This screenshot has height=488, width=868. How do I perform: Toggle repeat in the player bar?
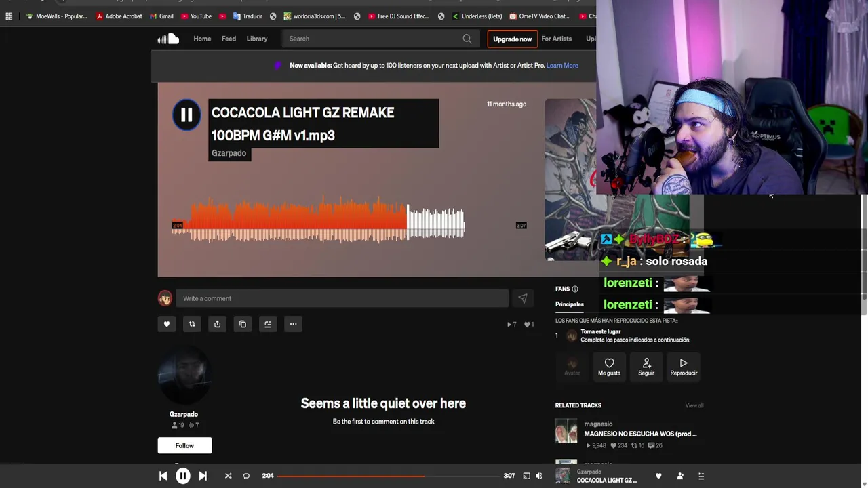click(x=246, y=476)
